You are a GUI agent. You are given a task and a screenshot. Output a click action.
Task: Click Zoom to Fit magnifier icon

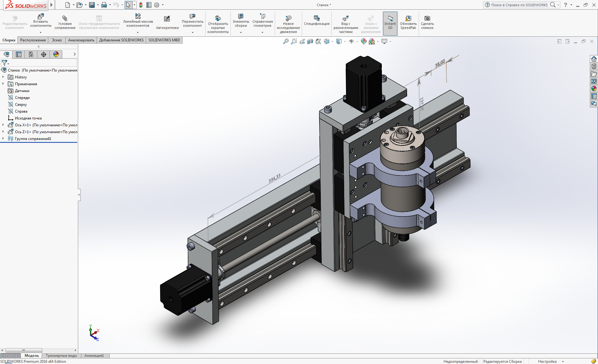[x=286, y=41]
